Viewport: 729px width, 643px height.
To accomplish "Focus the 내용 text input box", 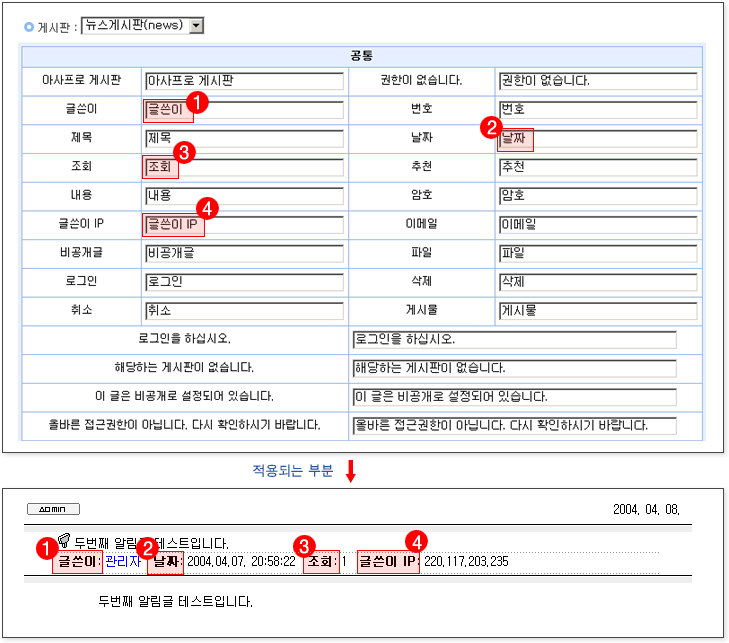I will [244, 195].
